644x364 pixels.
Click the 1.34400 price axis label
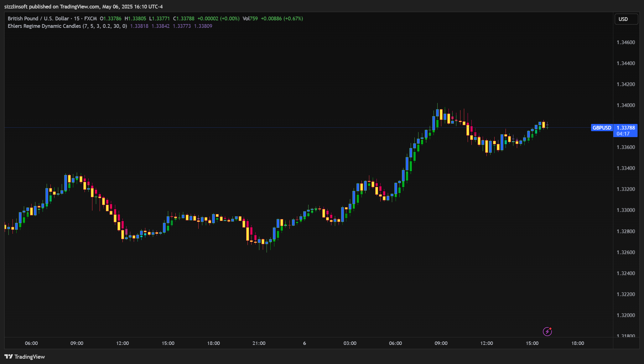click(x=626, y=63)
